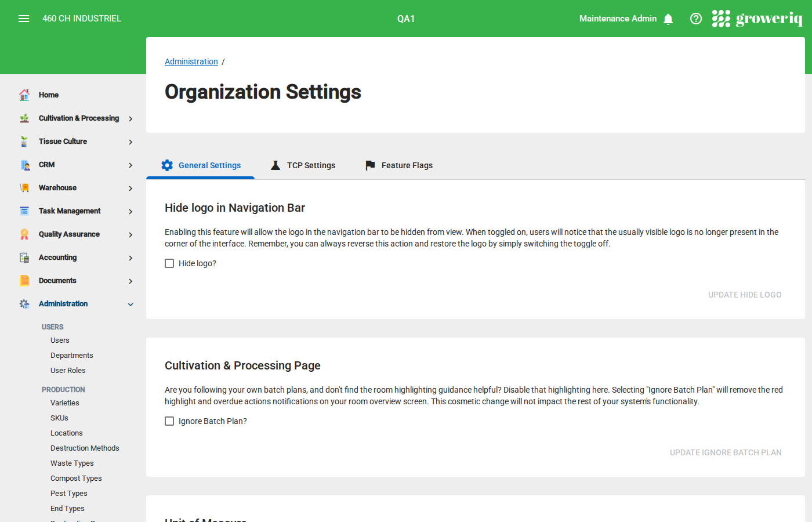
Task: Toggle the Accounting sidebar item
Action: [x=57, y=257]
